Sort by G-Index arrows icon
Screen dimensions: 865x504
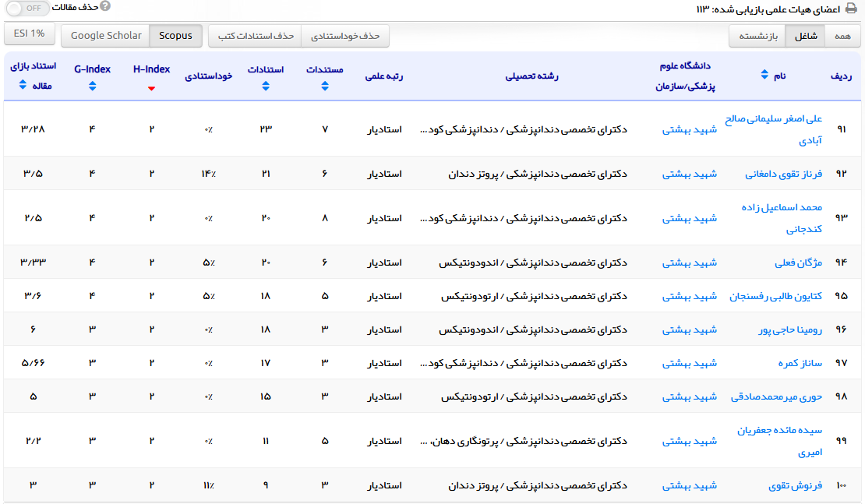click(x=93, y=86)
